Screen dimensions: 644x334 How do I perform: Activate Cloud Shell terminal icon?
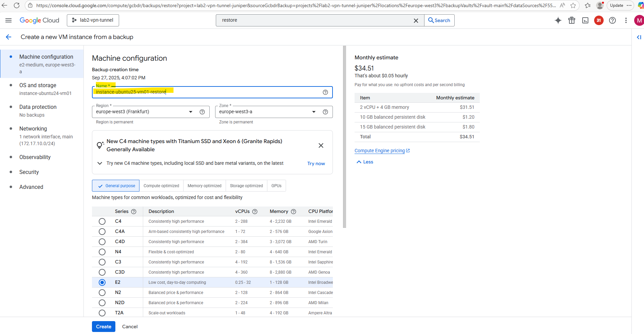(585, 20)
